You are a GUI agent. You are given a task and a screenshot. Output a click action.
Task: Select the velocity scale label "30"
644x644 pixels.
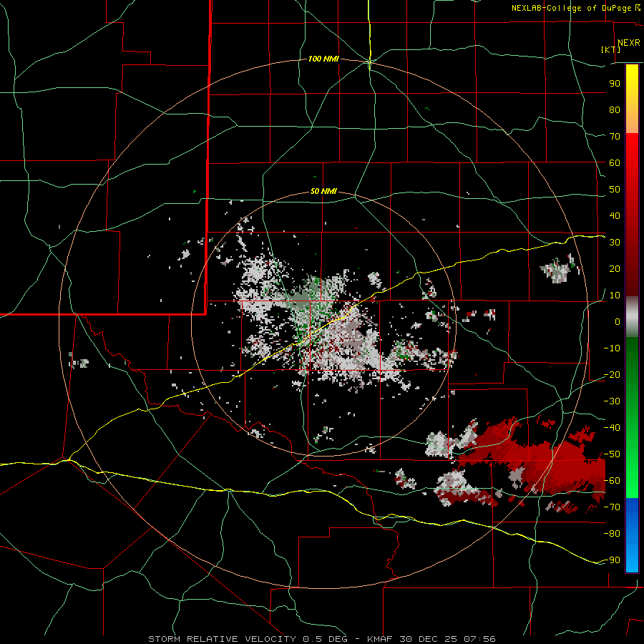pyautogui.click(x=615, y=243)
